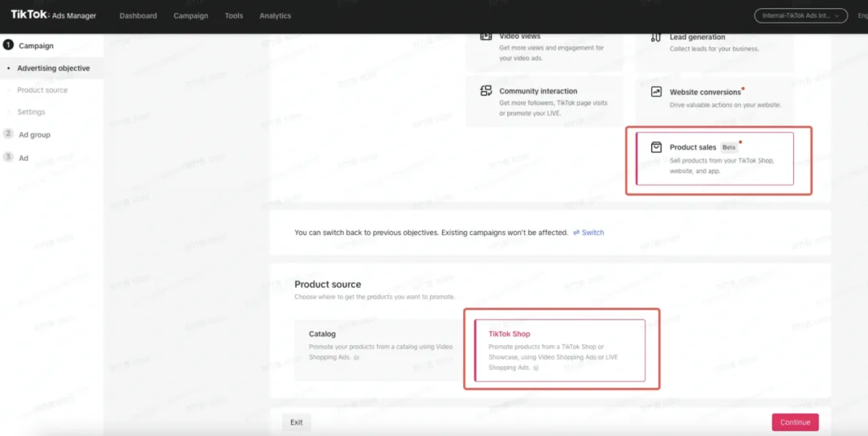Open the Analytics menu
This screenshot has width=868, height=436.
click(x=275, y=15)
